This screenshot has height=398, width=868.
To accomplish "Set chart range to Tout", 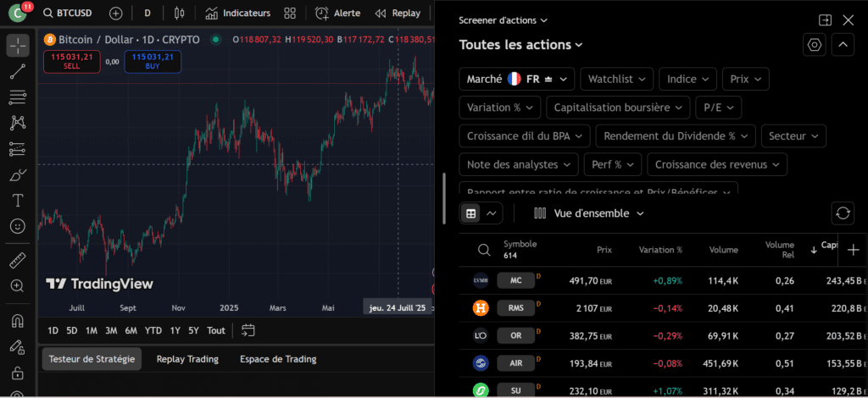I will [216, 330].
